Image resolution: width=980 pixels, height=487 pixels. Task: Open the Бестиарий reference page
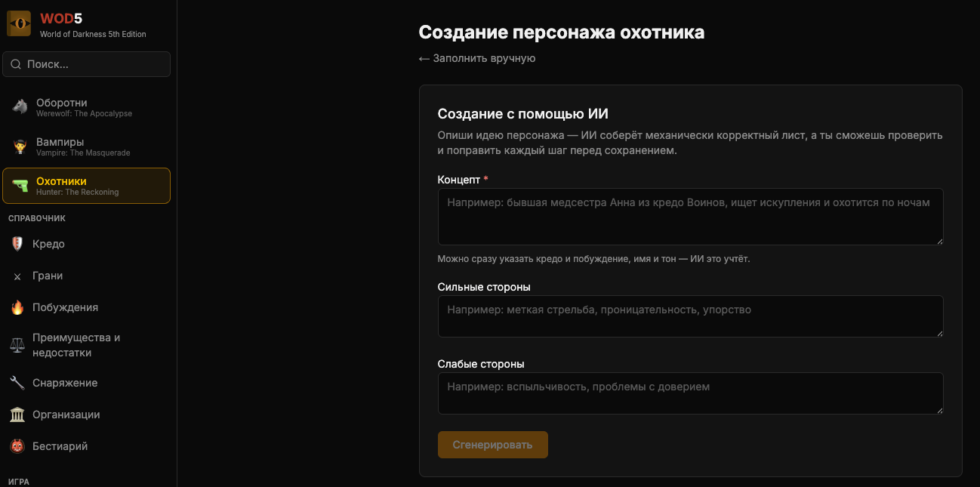tap(87, 446)
